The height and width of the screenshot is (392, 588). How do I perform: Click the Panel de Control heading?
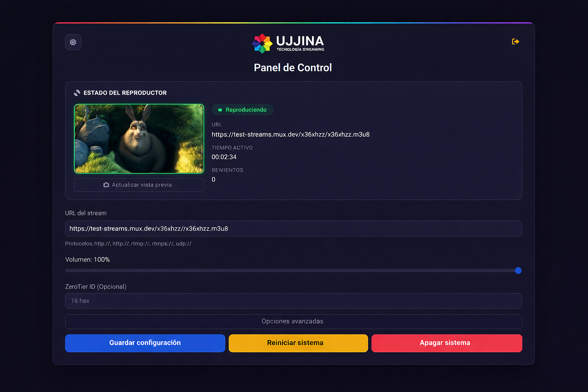293,68
